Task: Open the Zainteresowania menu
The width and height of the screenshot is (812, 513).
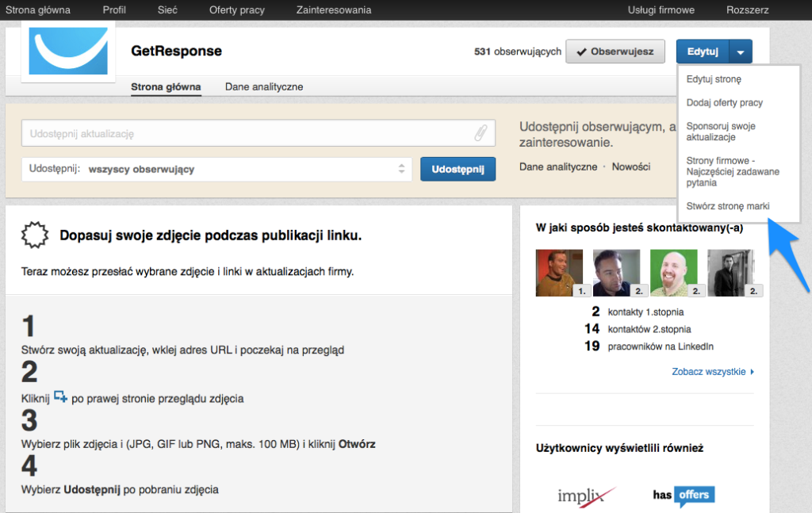Action: coord(334,10)
